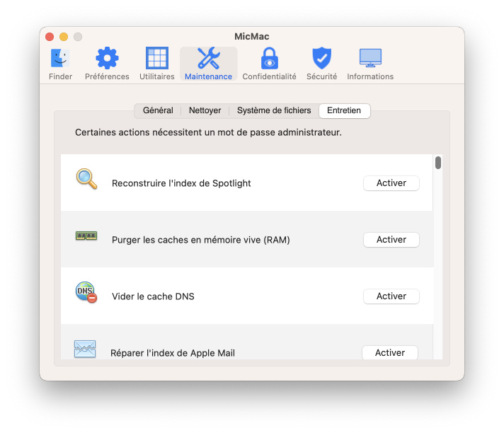Open the Confidentialité padlock section
Screen dimensions: 504x433
coord(269,64)
